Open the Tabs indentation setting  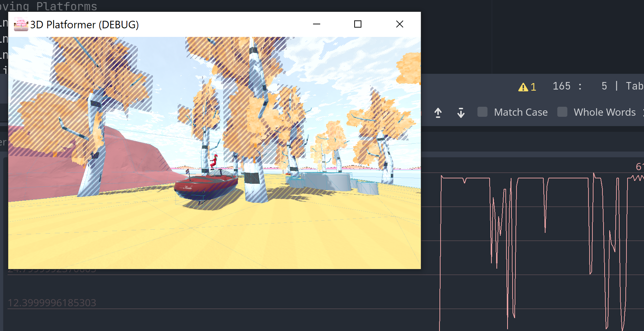click(x=635, y=86)
